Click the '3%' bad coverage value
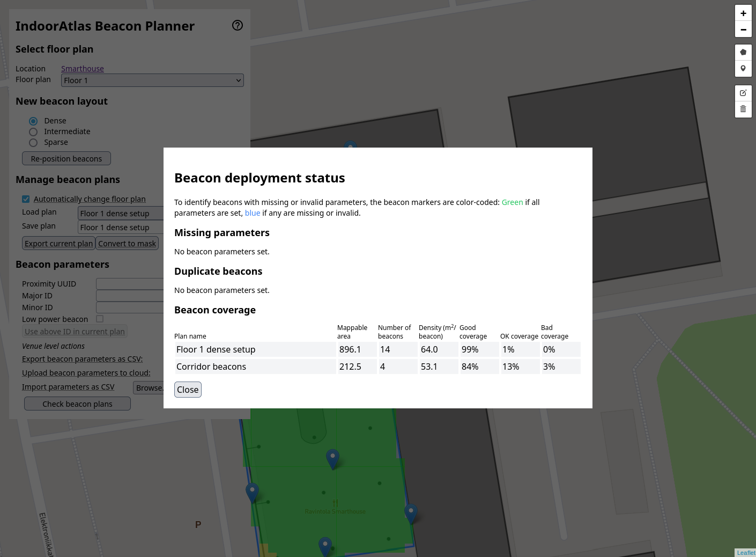 561,367
